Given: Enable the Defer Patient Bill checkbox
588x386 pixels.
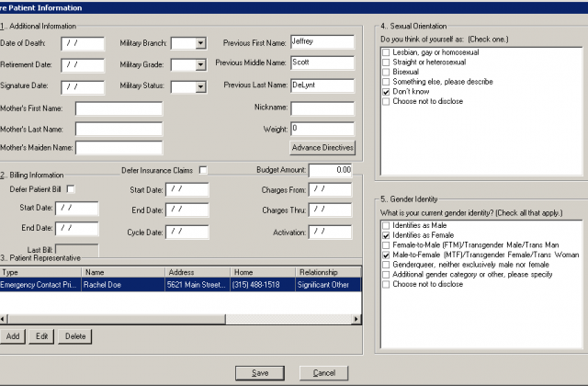Looking at the screenshot, I should pos(70,189).
